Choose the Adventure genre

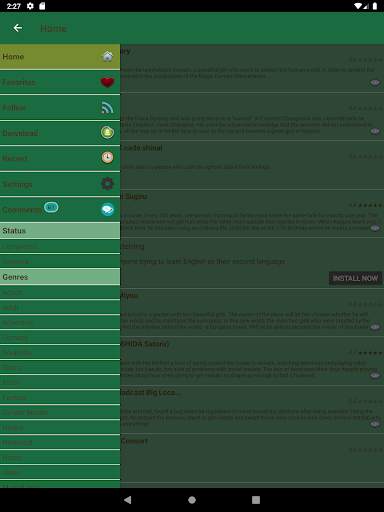(60, 323)
